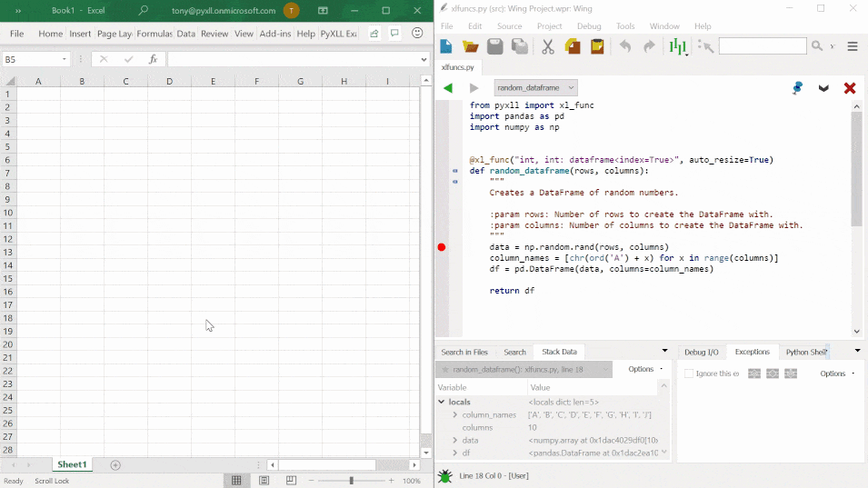The width and height of the screenshot is (868, 488).
Task: Open a file using Wing's folder icon
Action: coord(471,46)
